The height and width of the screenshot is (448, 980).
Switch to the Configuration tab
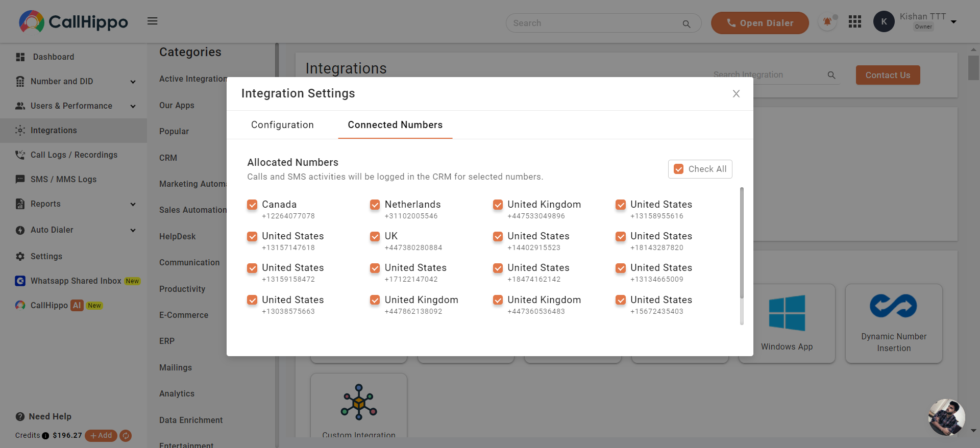[x=282, y=125]
